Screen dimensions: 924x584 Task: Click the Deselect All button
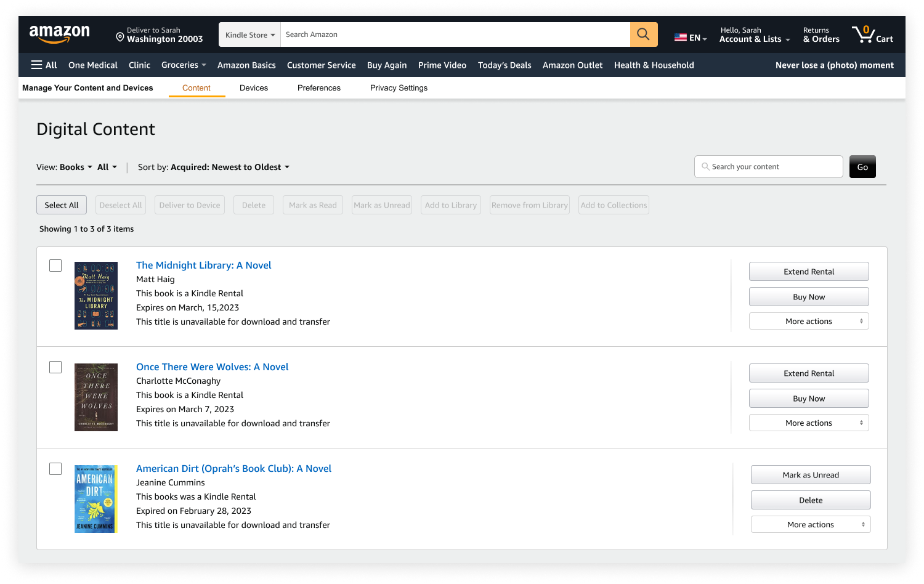[x=121, y=205]
